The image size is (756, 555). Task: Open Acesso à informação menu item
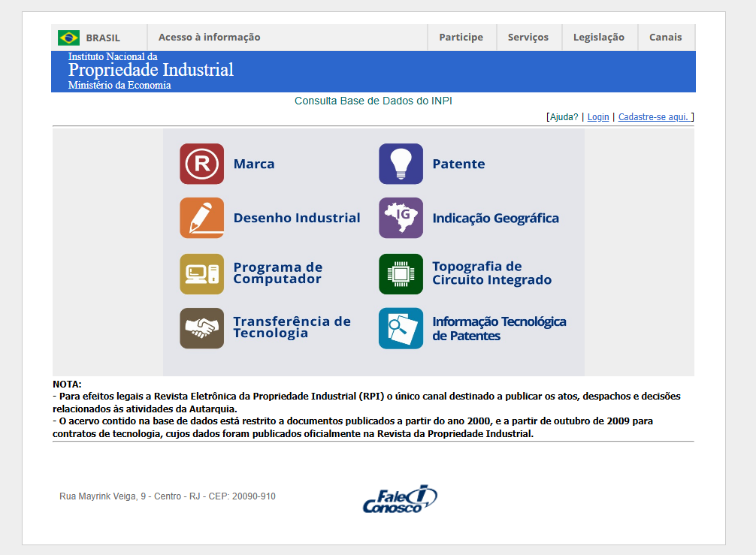click(209, 37)
